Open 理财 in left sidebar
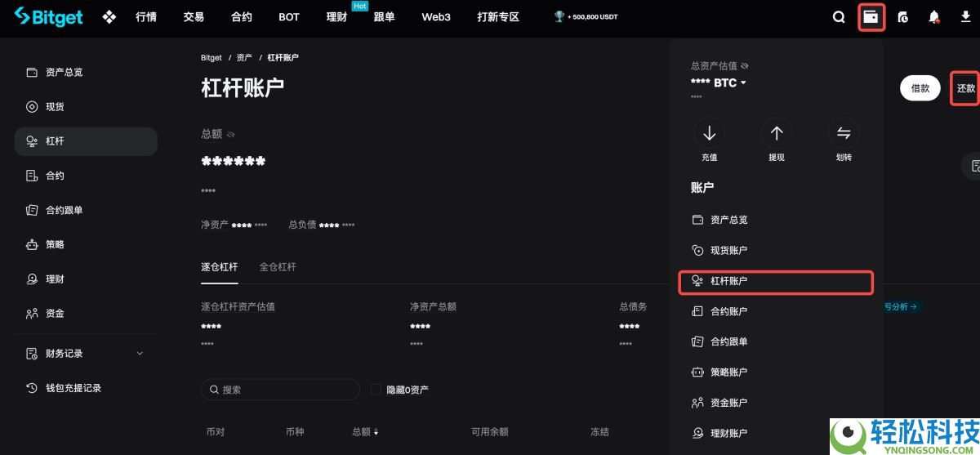 point(86,279)
